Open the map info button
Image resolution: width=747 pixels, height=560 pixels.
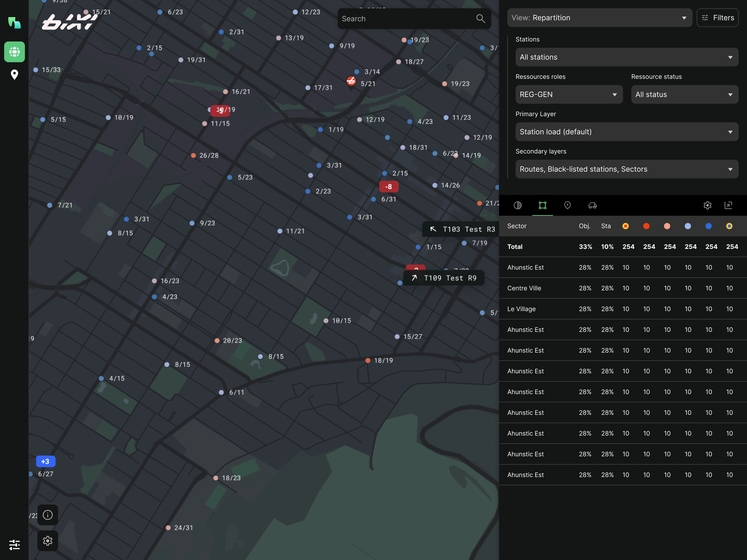(x=48, y=515)
